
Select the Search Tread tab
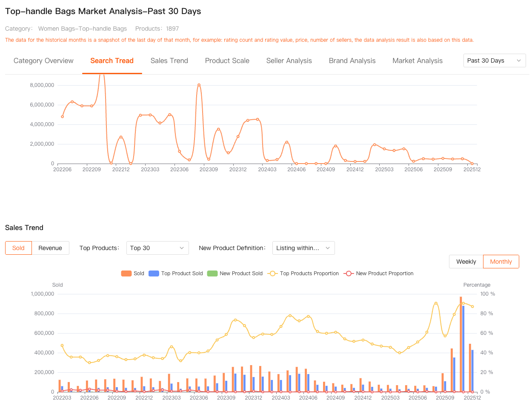(x=112, y=61)
